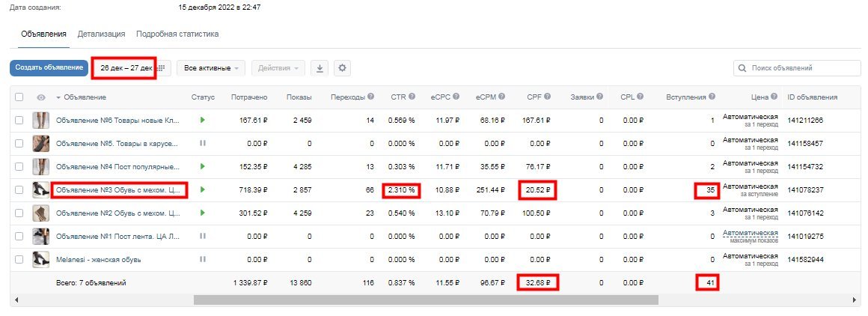Click the eye icon in table header

click(41, 97)
